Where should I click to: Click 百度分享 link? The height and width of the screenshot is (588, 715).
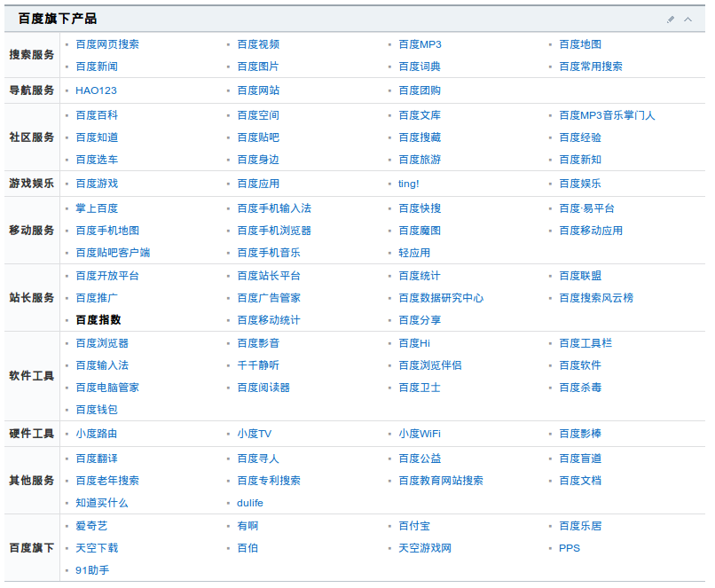click(420, 320)
